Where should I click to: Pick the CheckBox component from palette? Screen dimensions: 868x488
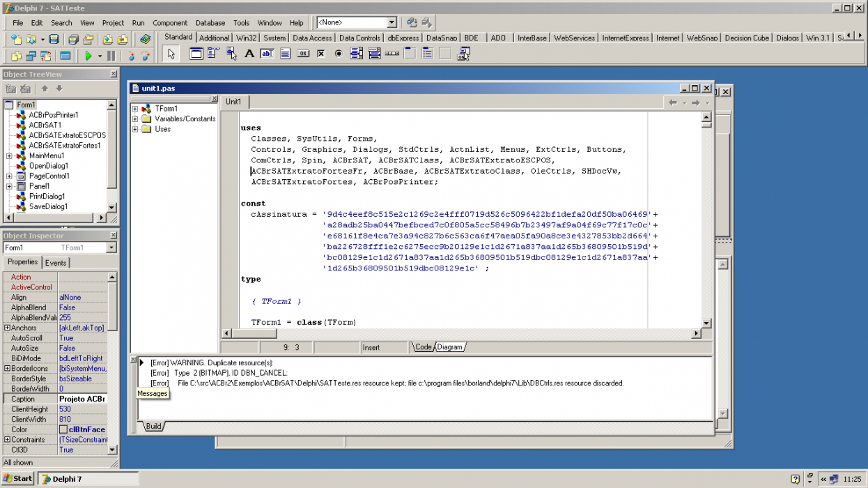click(320, 54)
